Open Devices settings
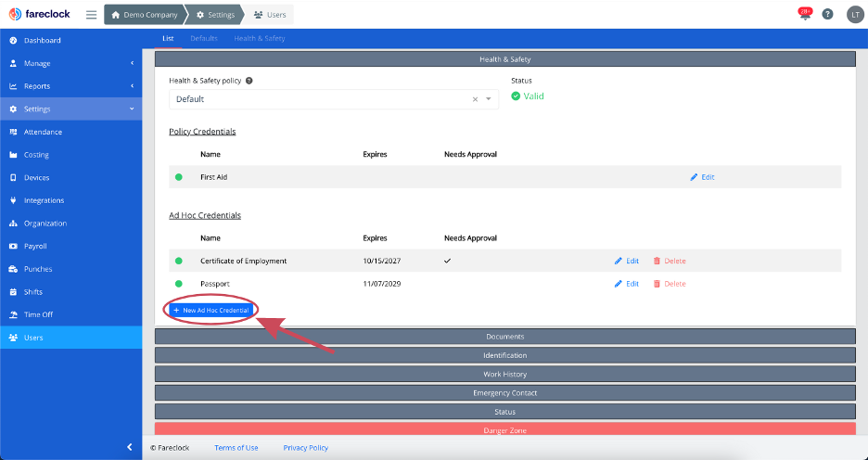The width and height of the screenshot is (868, 460). coord(70,178)
